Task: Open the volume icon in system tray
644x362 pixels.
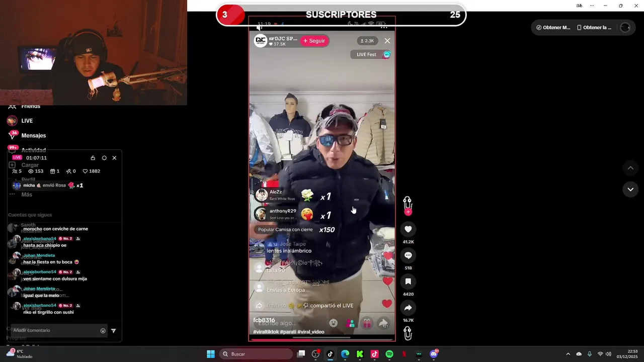Action: click(608, 354)
